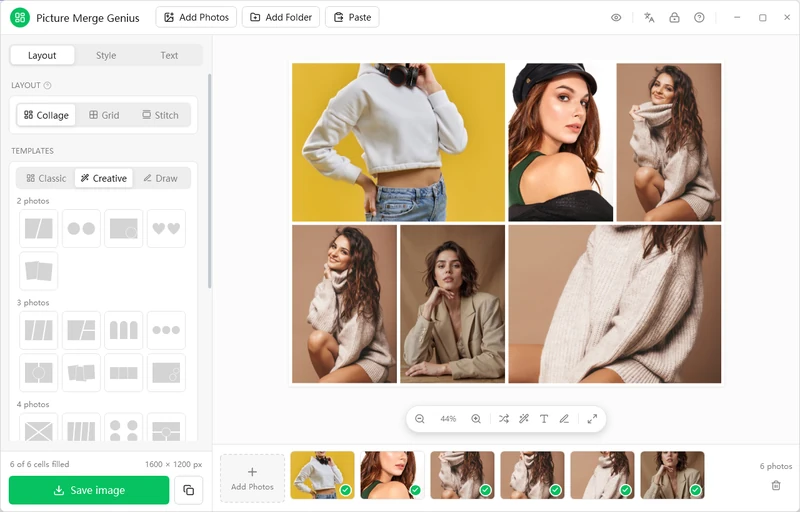The width and height of the screenshot is (800, 512).
Task: Zoom out the canvas with minus magnifier
Action: (x=419, y=419)
